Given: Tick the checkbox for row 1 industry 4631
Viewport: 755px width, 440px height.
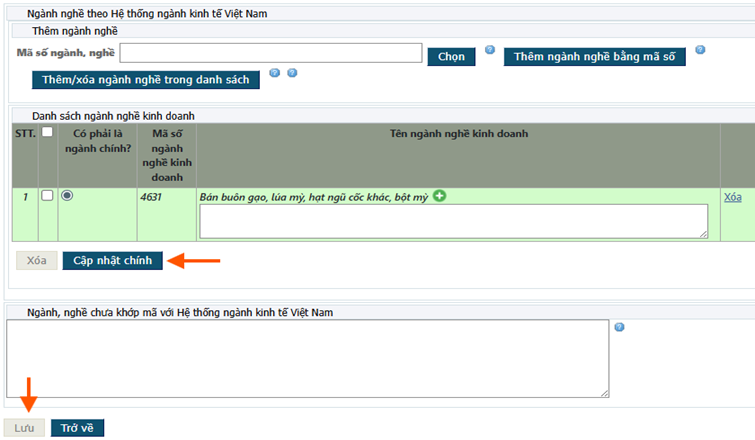Looking at the screenshot, I should [x=47, y=196].
